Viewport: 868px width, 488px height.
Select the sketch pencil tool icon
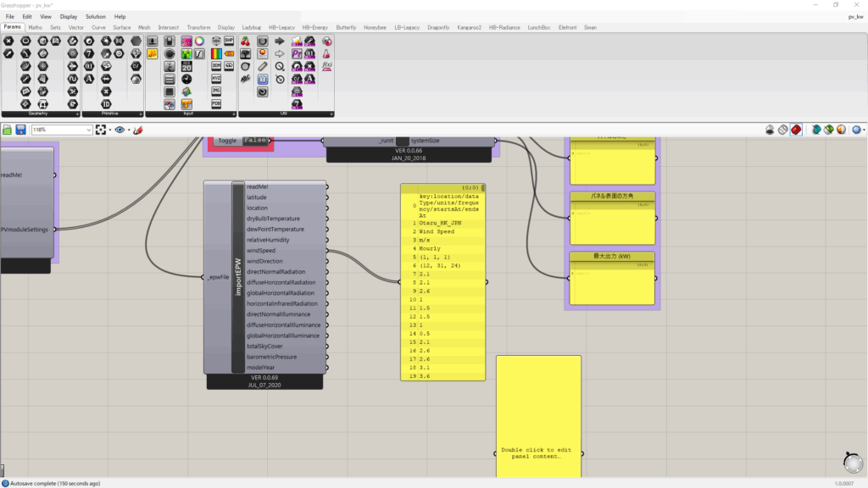(137, 130)
